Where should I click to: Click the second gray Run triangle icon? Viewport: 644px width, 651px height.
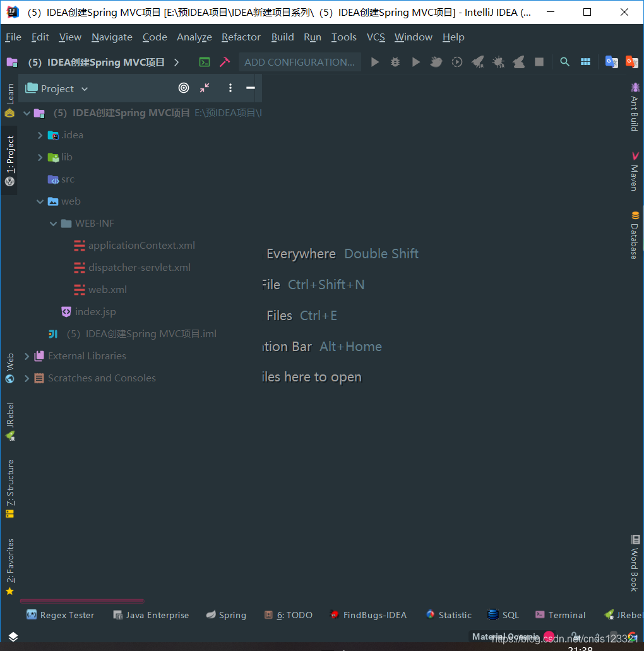(415, 63)
